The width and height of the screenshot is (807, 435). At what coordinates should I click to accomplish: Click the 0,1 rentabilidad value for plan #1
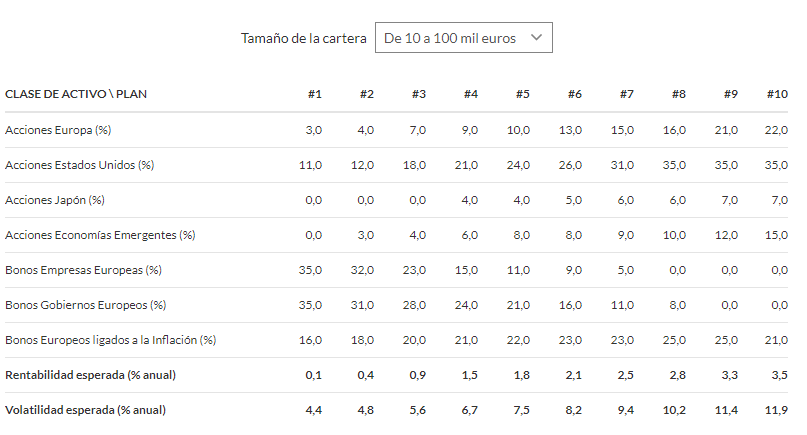coord(313,375)
